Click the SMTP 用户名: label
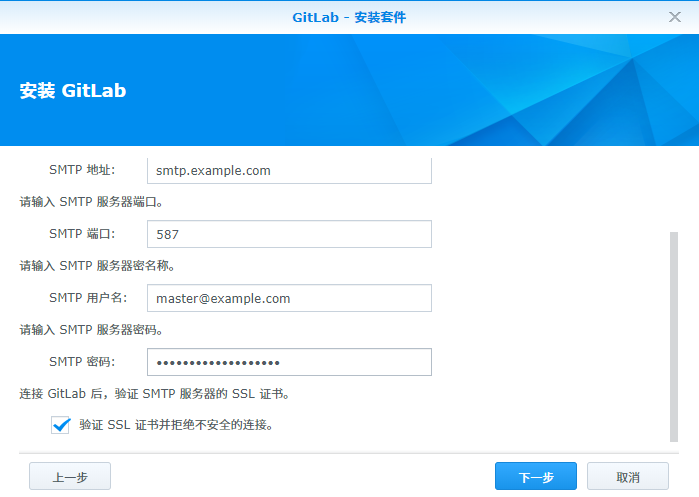The width and height of the screenshot is (699, 497). (x=88, y=297)
